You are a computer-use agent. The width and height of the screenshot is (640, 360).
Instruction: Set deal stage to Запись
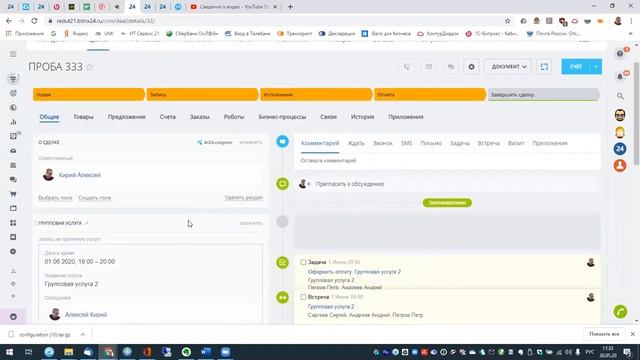tap(202, 94)
